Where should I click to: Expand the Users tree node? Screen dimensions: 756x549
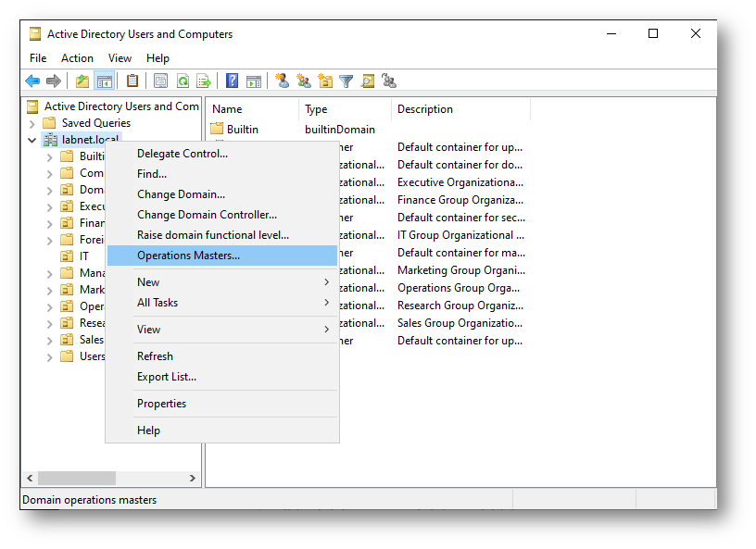(50, 357)
